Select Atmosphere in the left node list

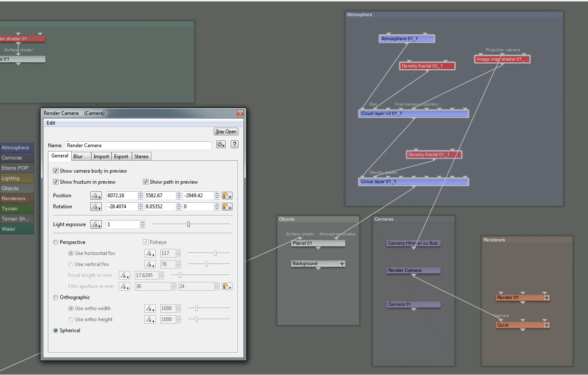pyautogui.click(x=17, y=148)
